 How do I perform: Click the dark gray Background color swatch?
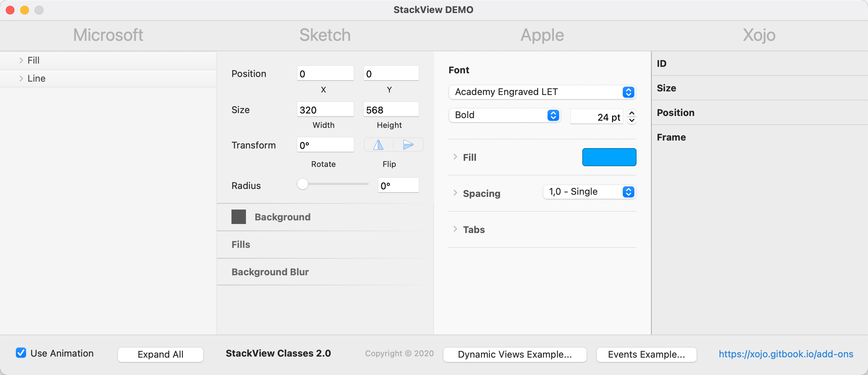[x=239, y=217]
